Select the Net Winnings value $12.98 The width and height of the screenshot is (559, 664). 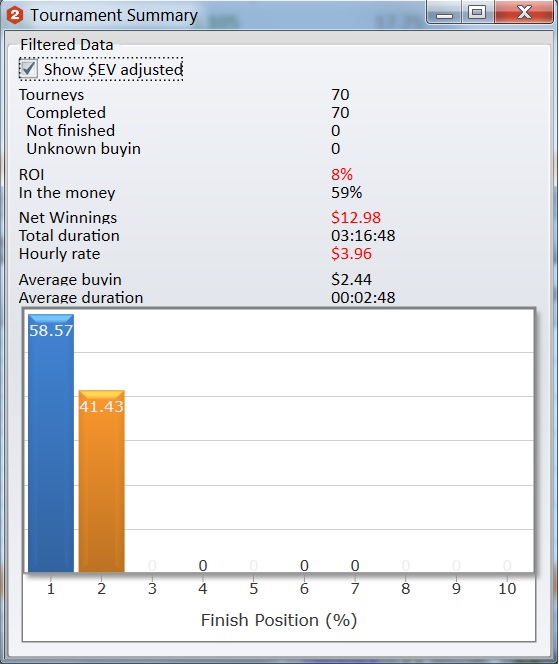click(x=356, y=218)
